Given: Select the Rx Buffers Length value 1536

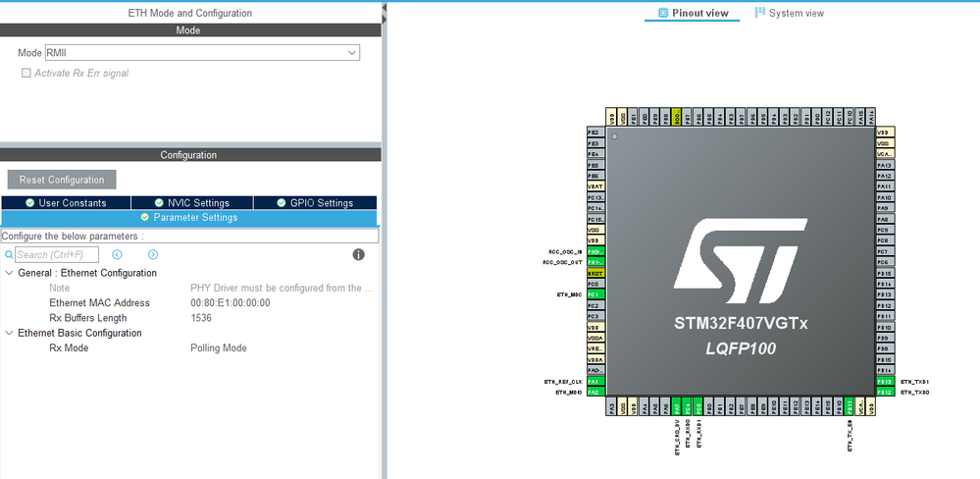Looking at the screenshot, I should pyautogui.click(x=201, y=318).
